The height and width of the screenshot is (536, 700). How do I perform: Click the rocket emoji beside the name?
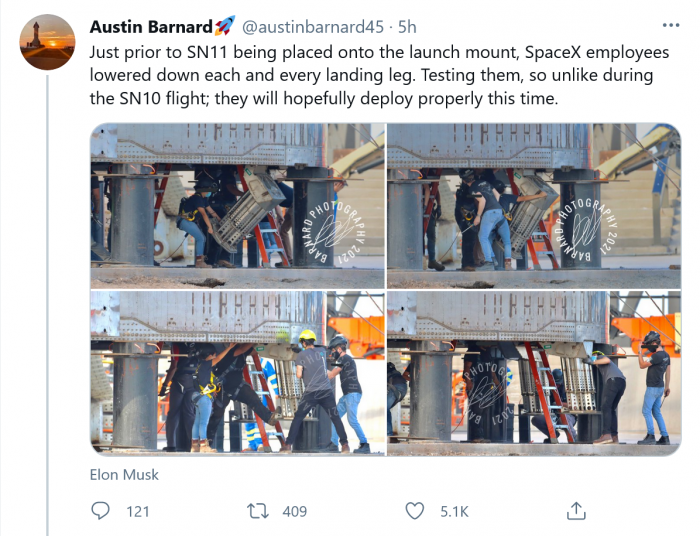(225, 25)
